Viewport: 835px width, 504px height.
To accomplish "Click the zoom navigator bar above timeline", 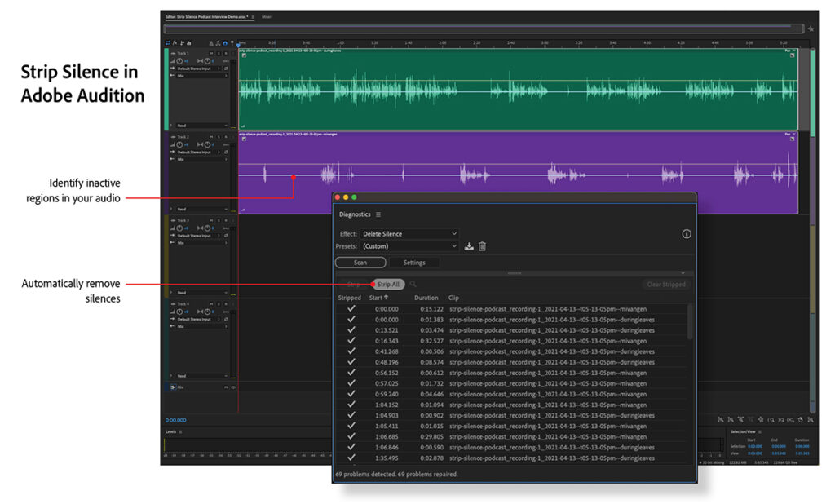I will tap(484, 29).
